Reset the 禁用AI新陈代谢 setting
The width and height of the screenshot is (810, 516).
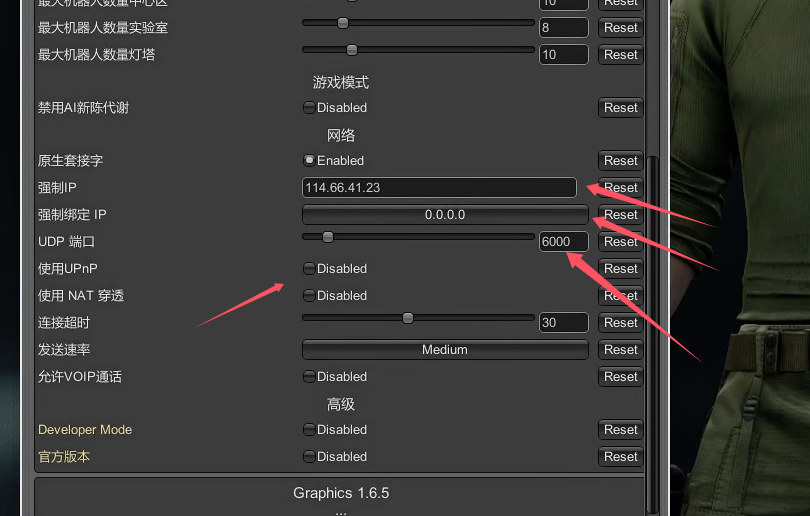(x=620, y=107)
